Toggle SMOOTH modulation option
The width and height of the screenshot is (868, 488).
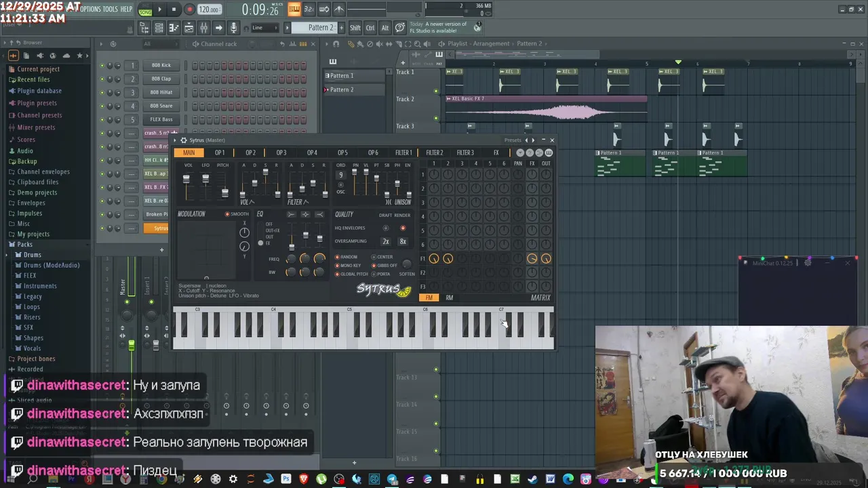coord(237,214)
